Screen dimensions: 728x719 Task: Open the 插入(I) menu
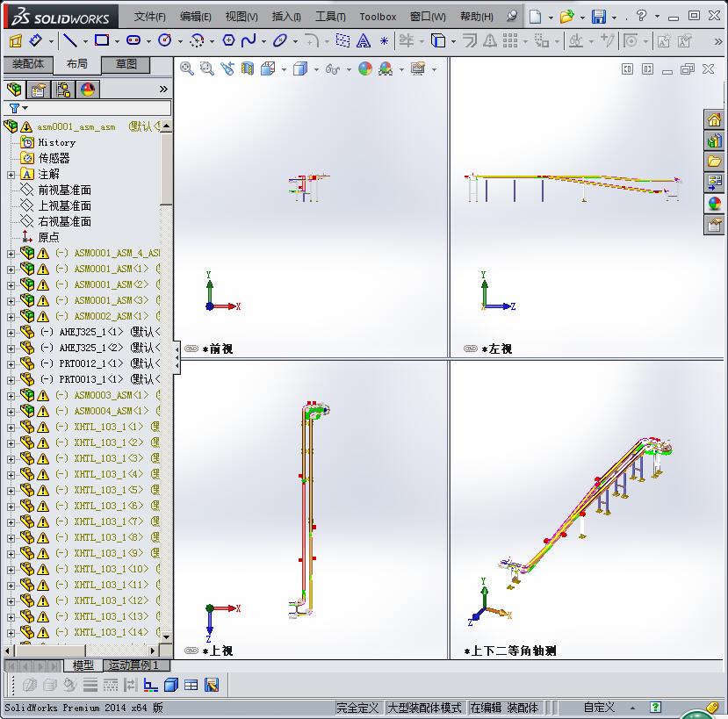pos(286,17)
